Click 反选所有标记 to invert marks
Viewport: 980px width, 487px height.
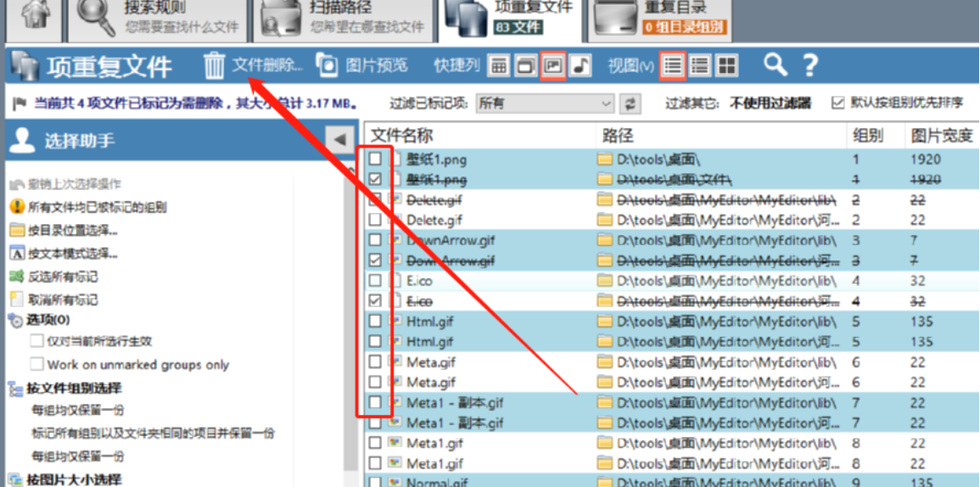(x=53, y=277)
